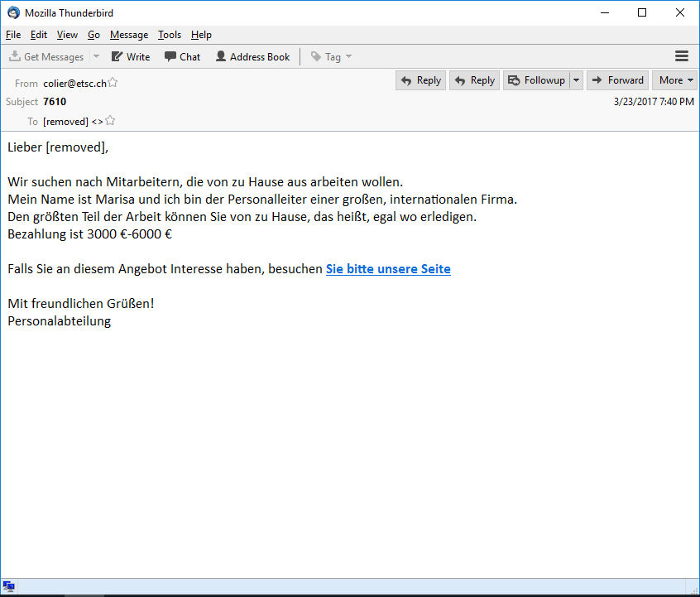The width and height of the screenshot is (700, 597).
Task: Expand the Get Messages dropdown arrow
Action: pos(96,57)
